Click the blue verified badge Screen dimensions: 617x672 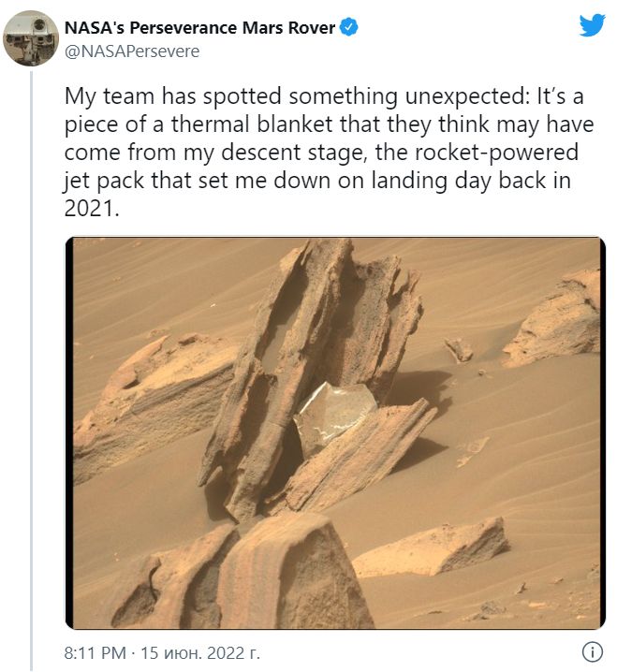tap(349, 27)
